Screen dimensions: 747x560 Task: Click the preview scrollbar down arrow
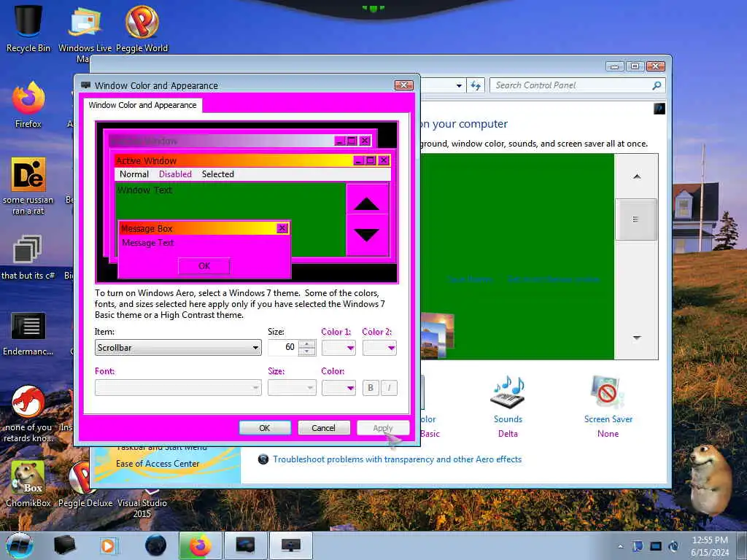367,235
